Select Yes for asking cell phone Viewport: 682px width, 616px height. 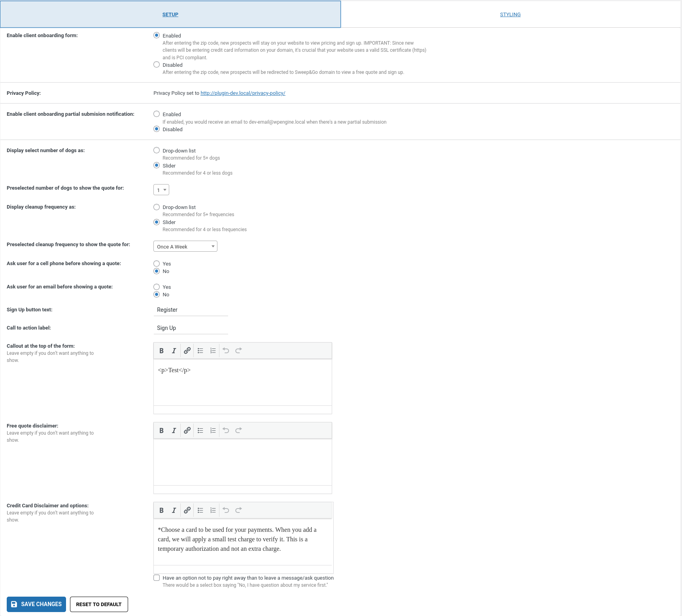pos(157,264)
